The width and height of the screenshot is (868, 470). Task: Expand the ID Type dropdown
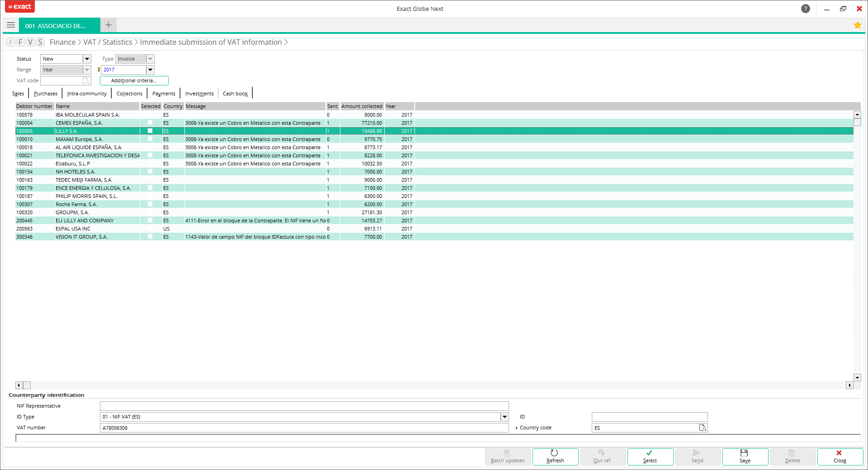505,417
